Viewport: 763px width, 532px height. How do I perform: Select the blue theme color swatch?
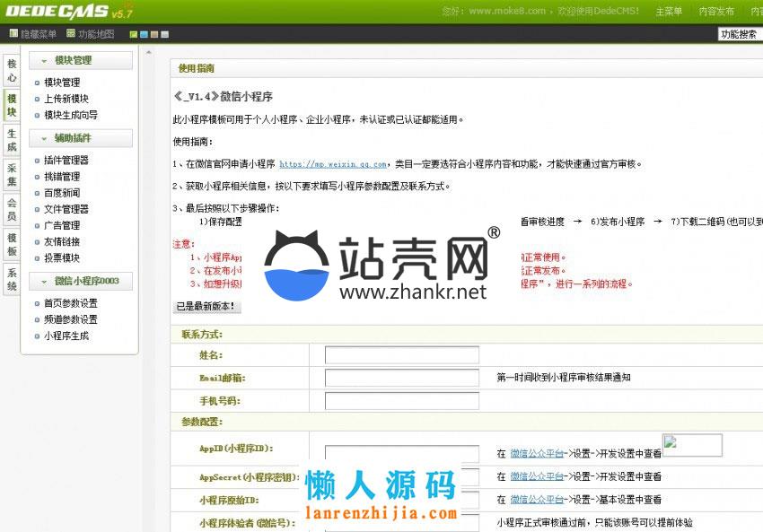(x=144, y=35)
